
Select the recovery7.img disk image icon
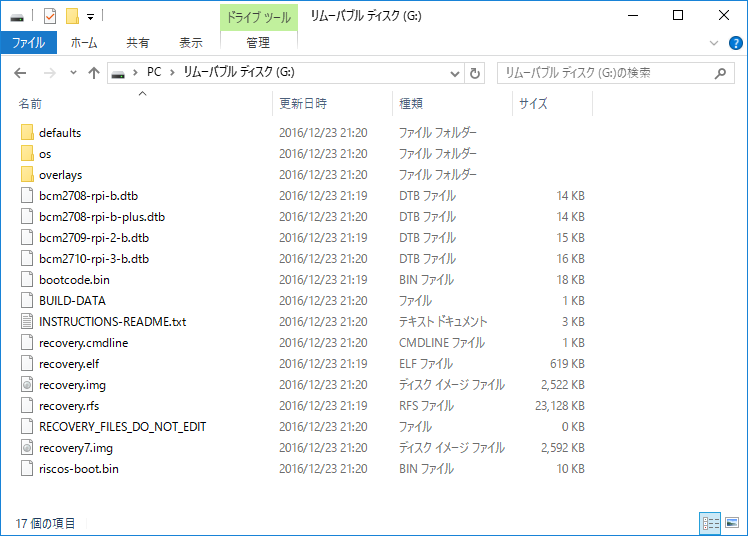(27, 447)
